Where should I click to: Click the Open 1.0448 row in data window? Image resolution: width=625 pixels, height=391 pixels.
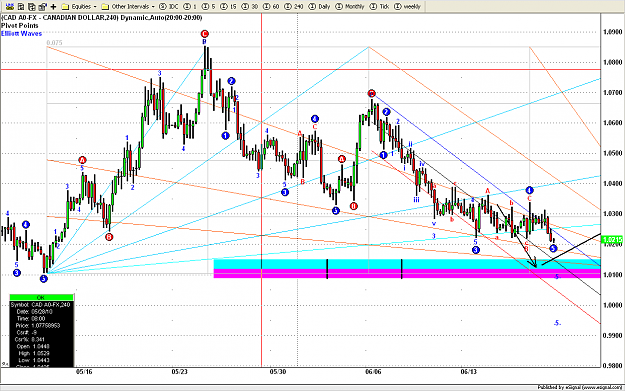41,346
